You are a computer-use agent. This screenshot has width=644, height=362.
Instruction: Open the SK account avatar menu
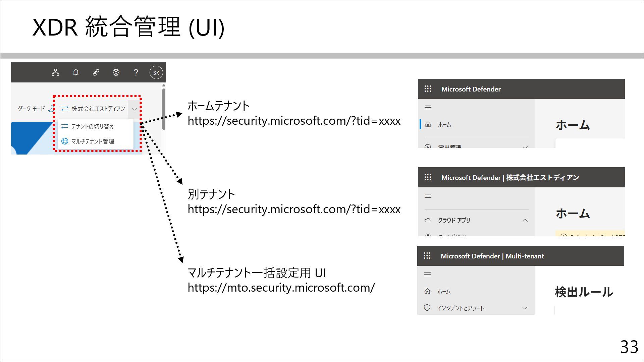(156, 72)
